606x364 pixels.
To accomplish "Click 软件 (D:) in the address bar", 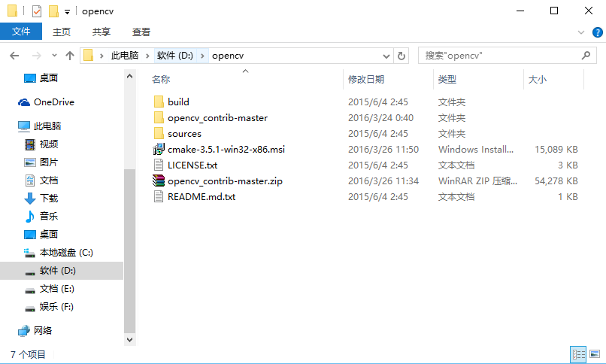I will [x=175, y=56].
